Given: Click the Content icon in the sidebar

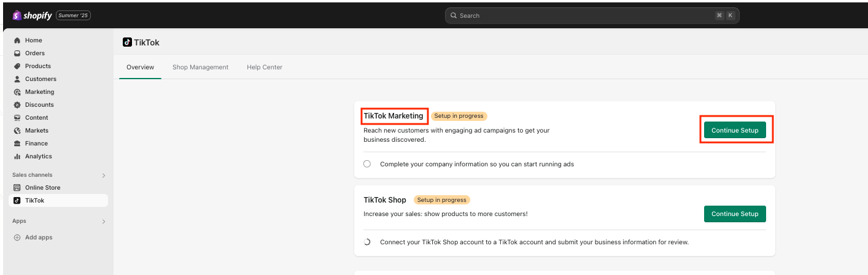Looking at the screenshot, I should point(17,118).
